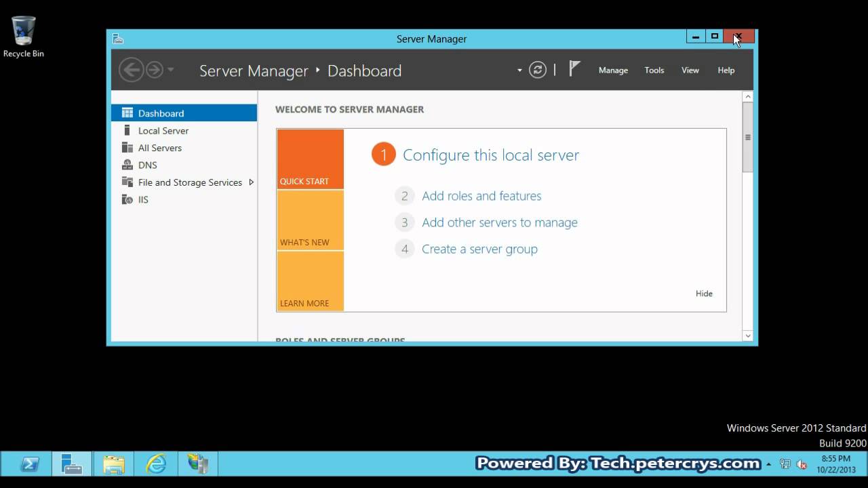Viewport: 868px width, 488px height.
Task: Select All Servers in the sidebar
Action: pyautogui.click(x=184, y=148)
